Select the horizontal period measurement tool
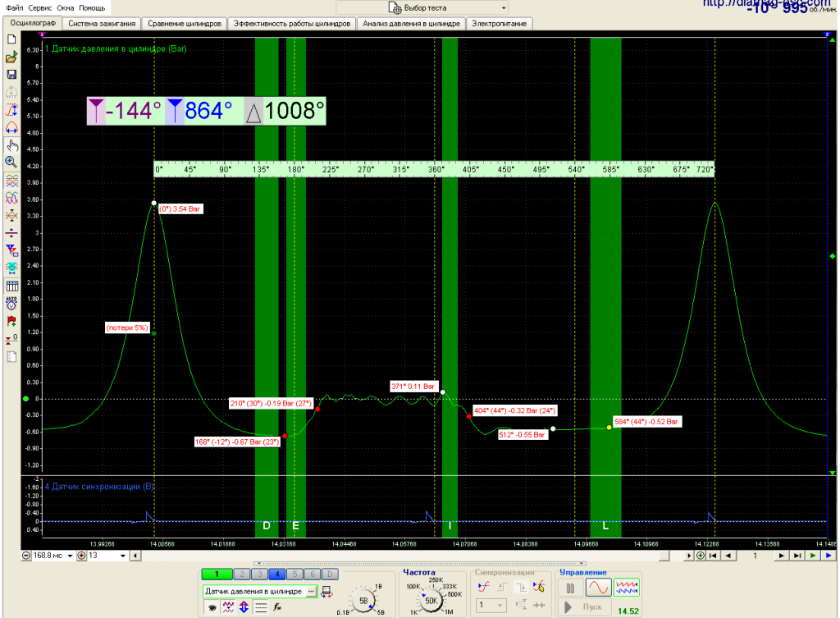Viewport: 840px width, 618px height. [11, 127]
